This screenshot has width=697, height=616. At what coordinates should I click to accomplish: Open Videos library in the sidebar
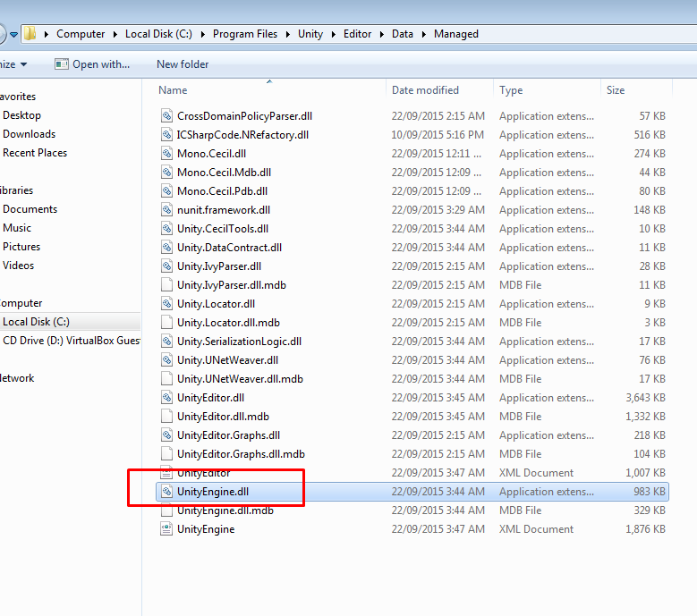[18, 266]
